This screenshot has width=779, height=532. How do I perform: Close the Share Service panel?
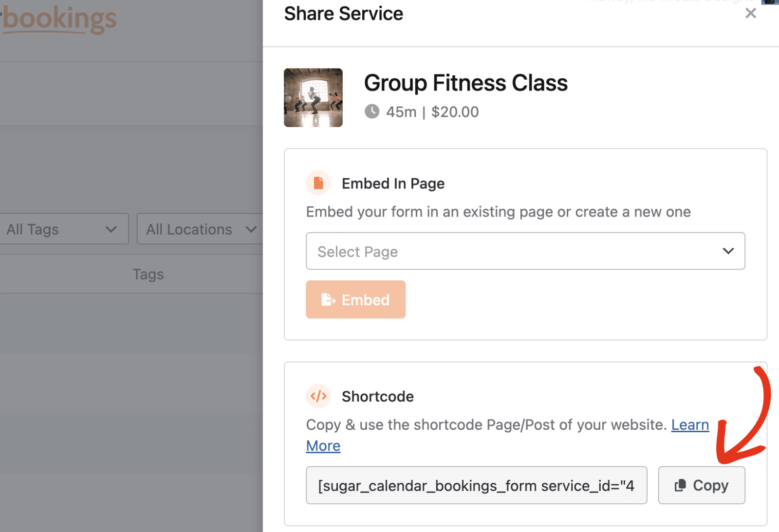point(750,14)
